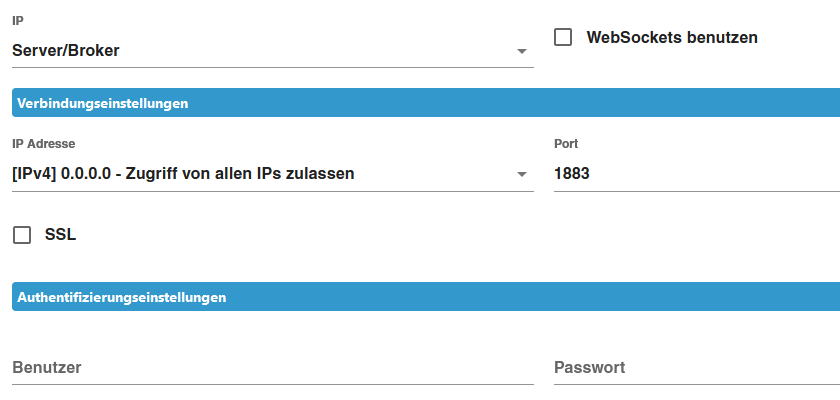Click the small IP label above Server/Broker

coord(17,20)
